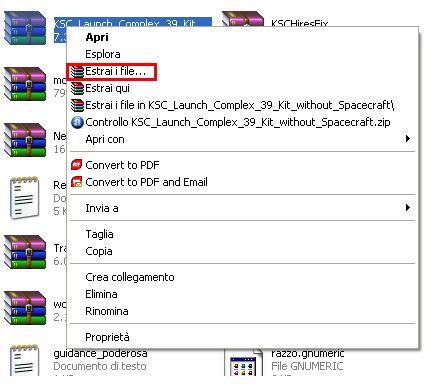The image size is (433, 386).
Task: Click the WinRAR icon beside 'Estrai qui'
Action: (77, 88)
